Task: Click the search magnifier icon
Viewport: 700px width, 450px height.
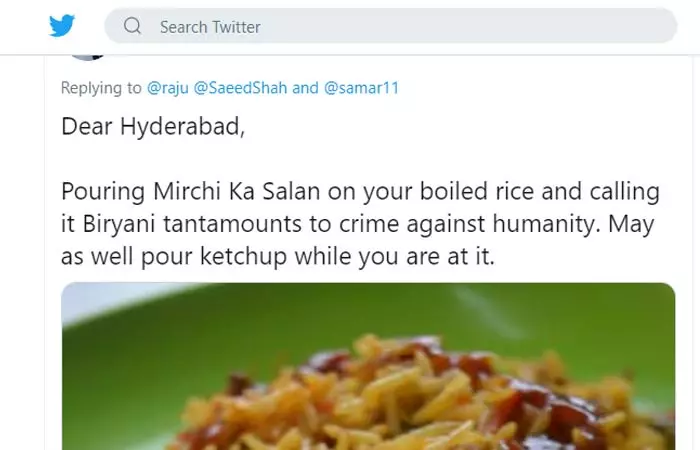Action: 133,26
